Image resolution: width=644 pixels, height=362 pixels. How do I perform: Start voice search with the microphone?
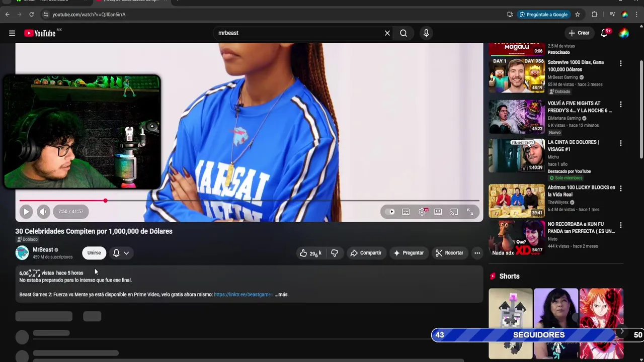pos(426,33)
